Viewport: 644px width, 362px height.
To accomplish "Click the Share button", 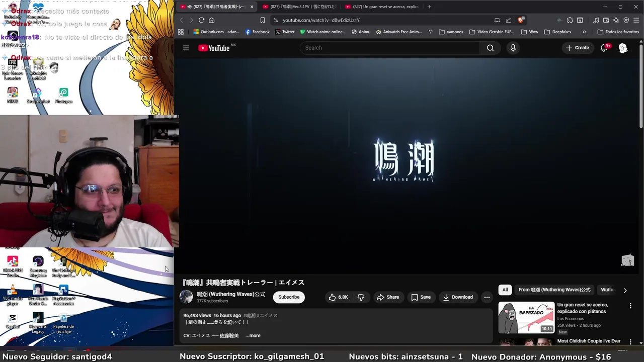I will 388,297.
